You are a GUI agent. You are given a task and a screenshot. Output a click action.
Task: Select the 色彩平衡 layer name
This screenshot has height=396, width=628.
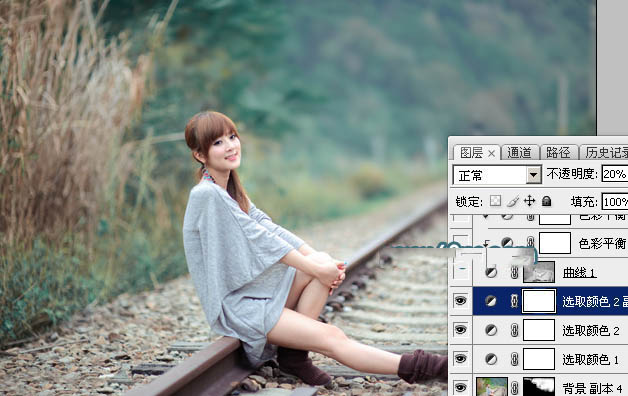click(602, 243)
